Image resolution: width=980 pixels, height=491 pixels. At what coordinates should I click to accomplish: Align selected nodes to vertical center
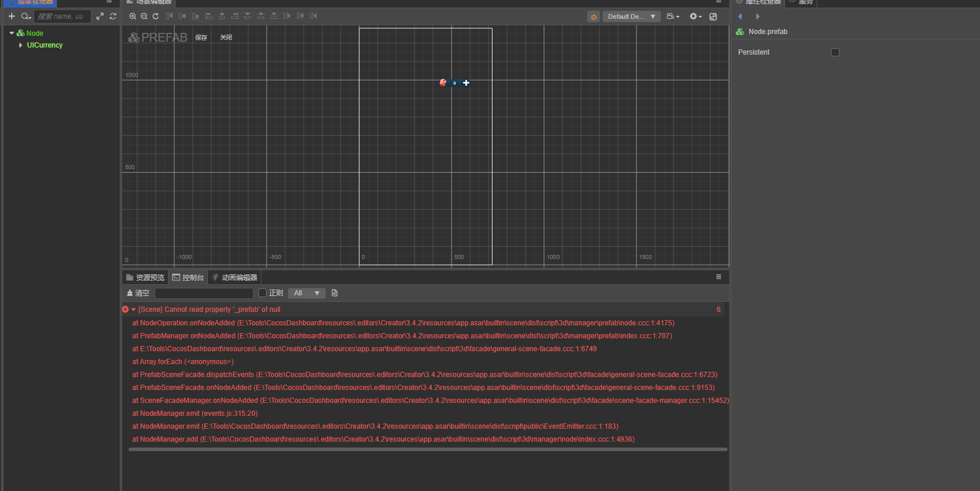pos(182,16)
